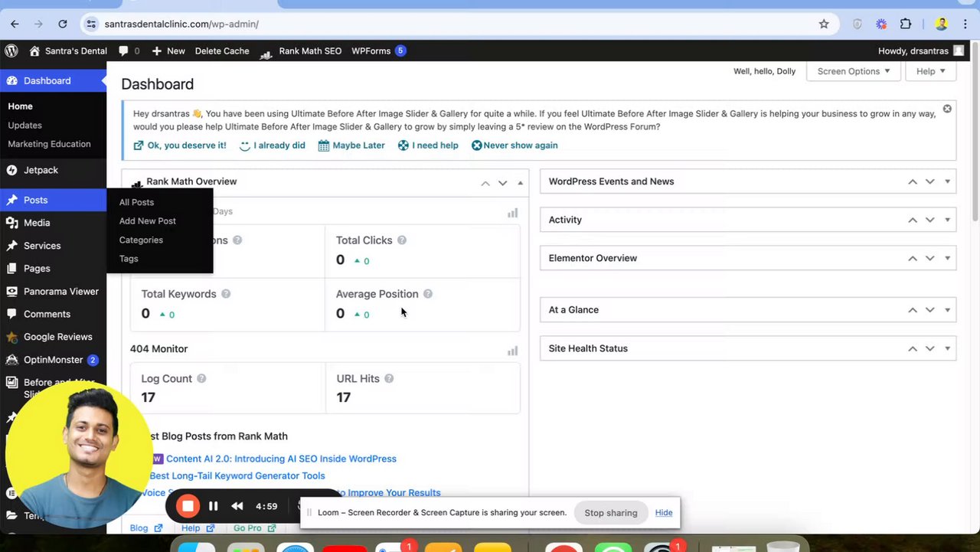Pause the Loom recording
The image size is (980, 552).
(x=214, y=506)
